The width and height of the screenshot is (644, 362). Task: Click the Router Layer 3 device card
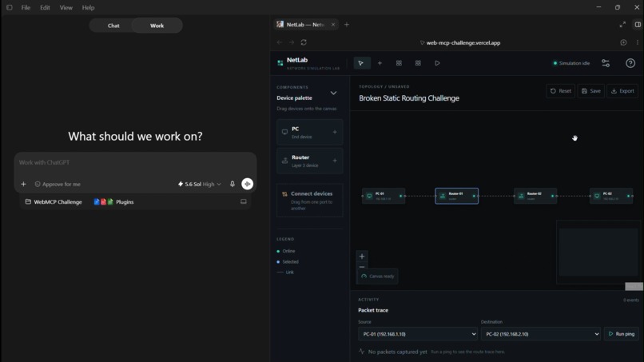(310, 161)
